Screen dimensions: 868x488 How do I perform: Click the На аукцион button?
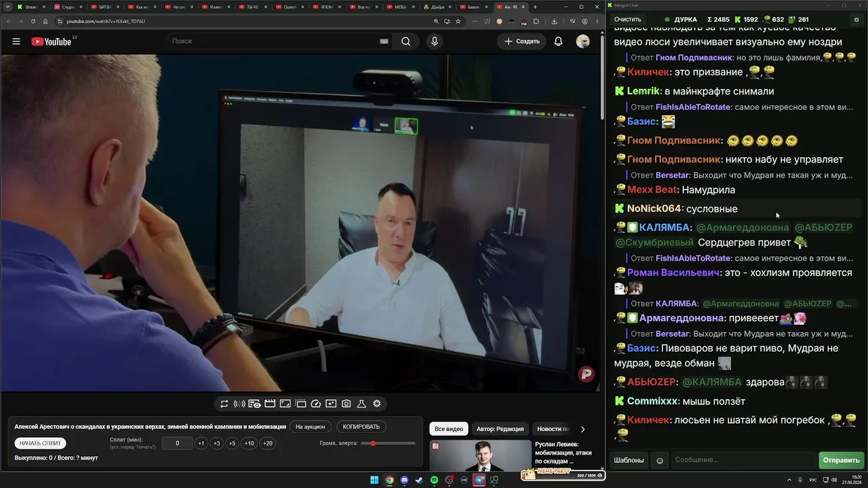[311, 427]
